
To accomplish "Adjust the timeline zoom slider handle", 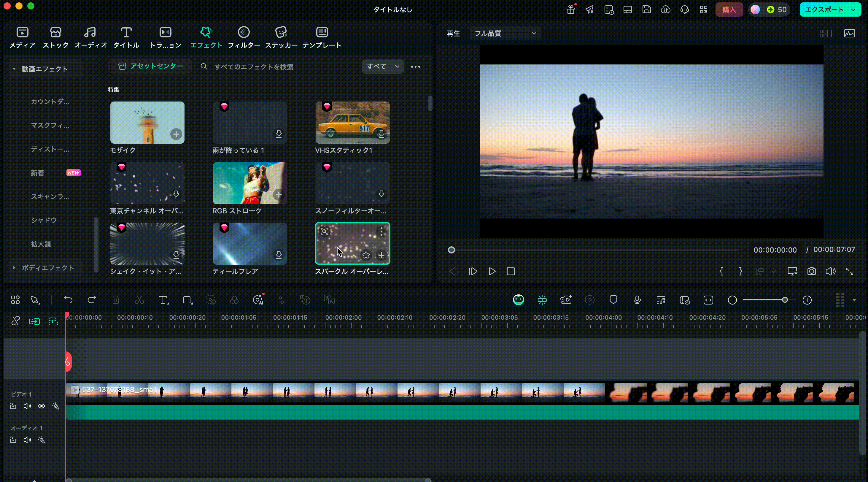I will point(785,300).
